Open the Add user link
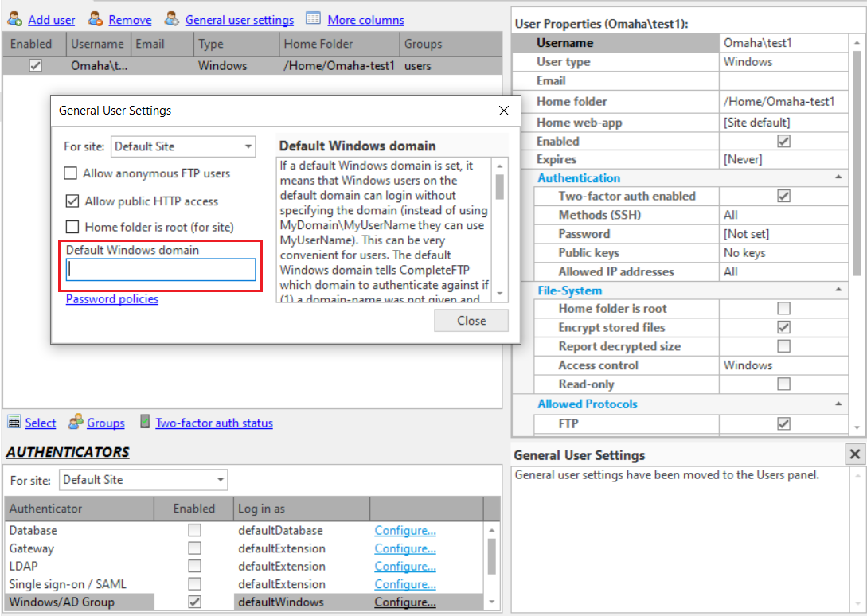Viewport: 867px width, 616px height. point(52,20)
